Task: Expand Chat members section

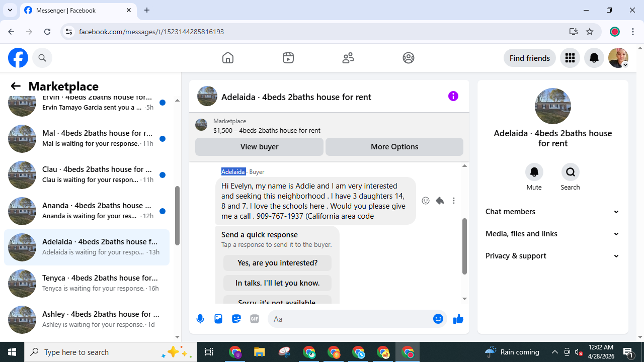Action: point(552,212)
